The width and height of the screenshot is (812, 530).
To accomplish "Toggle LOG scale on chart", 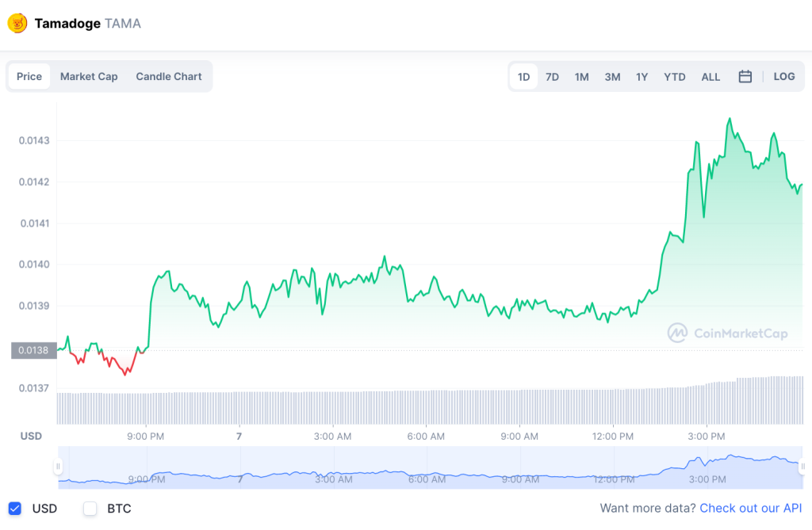I will 784,77.
